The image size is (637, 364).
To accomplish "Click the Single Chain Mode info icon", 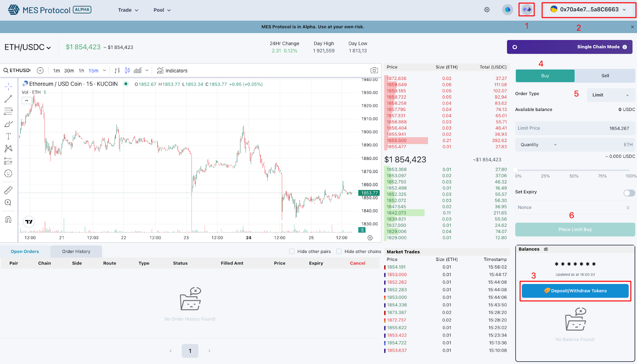I will point(625,47).
